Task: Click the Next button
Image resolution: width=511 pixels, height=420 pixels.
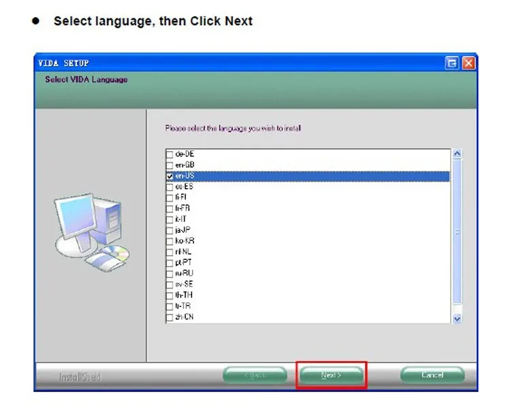Action: (331, 375)
